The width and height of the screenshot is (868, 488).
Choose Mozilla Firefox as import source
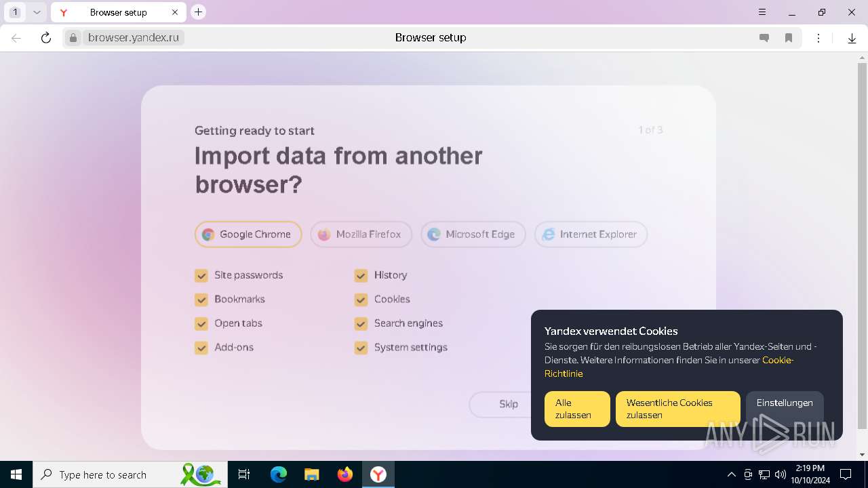[361, 235]
